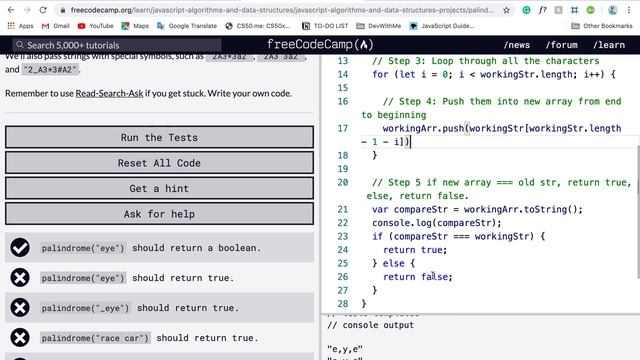Open the Maps bookmark
The width and height of the screenshot is (640, 360).
tap(135, 26)
